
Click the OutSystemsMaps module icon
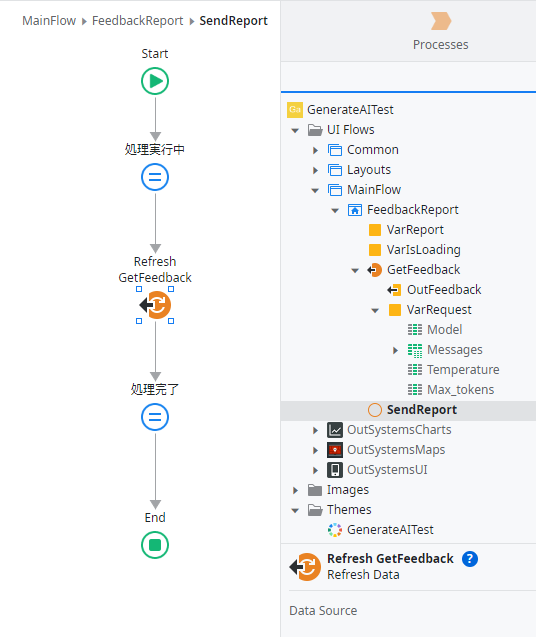(335, 450)
